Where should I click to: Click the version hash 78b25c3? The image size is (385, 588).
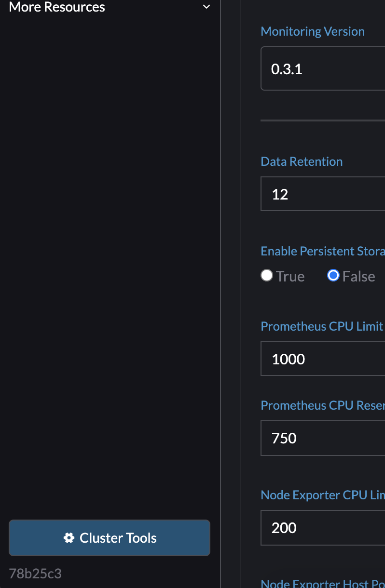click(35, 574)
